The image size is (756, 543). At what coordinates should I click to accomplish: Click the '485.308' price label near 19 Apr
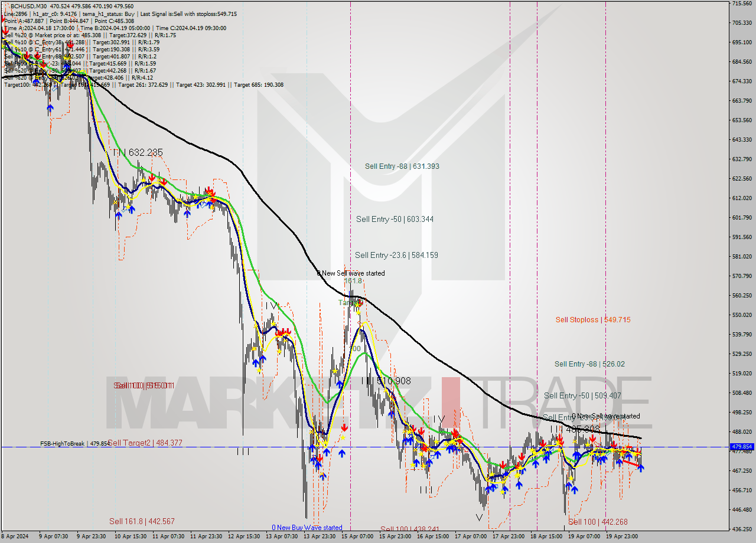(583, 429)
